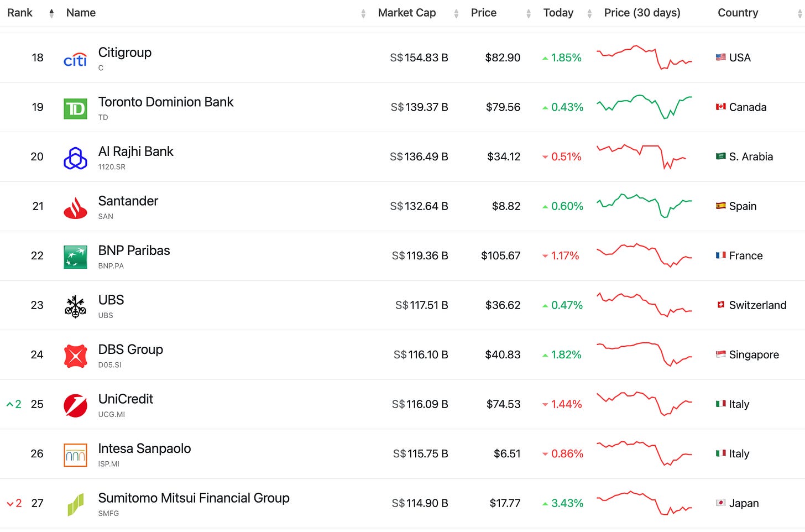
Task: Sort by Rank using its sort arrows
Action: [51, 13]
